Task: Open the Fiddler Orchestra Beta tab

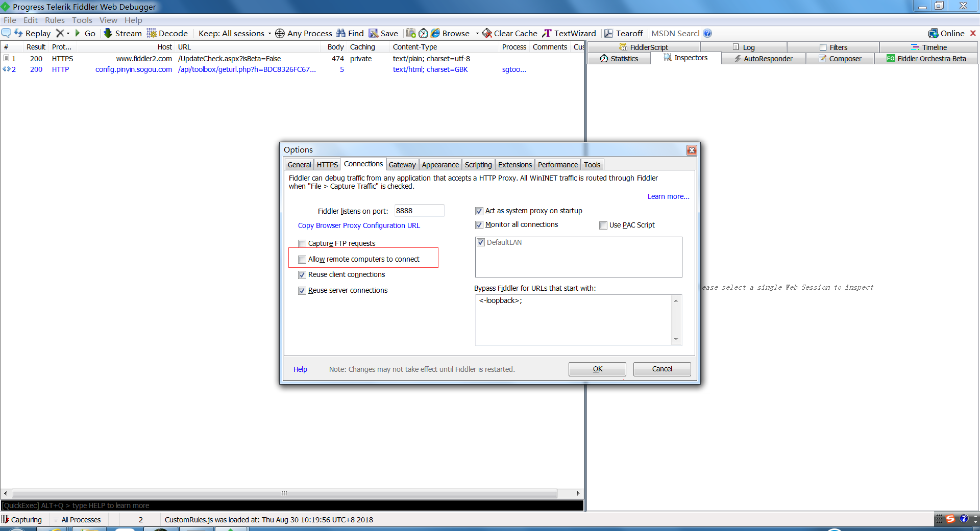Action: point(926,59)
